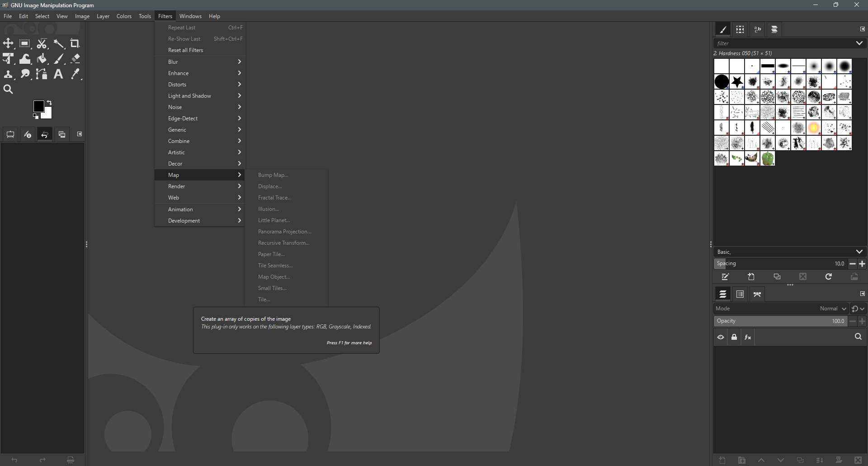The width and height of the screenshot is (868, 466).
Task: Open the Artistic filters submenu
Action: (x=200, y=152)
